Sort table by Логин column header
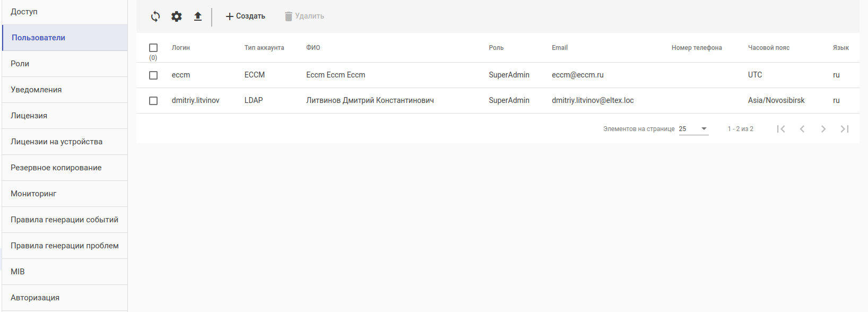 click(x=181, y=48)
